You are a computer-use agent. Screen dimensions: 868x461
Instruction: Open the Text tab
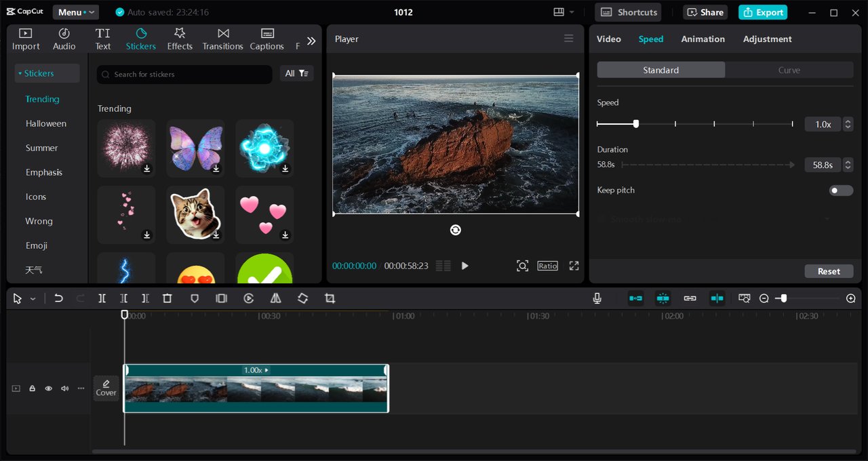click(103, 39)
